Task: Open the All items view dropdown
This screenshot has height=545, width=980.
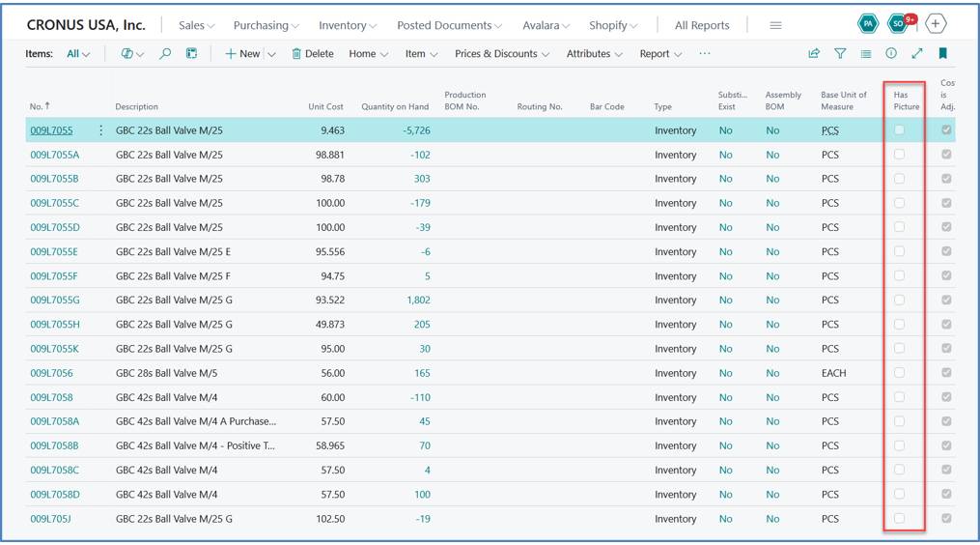Action: [x=78, y=54]
